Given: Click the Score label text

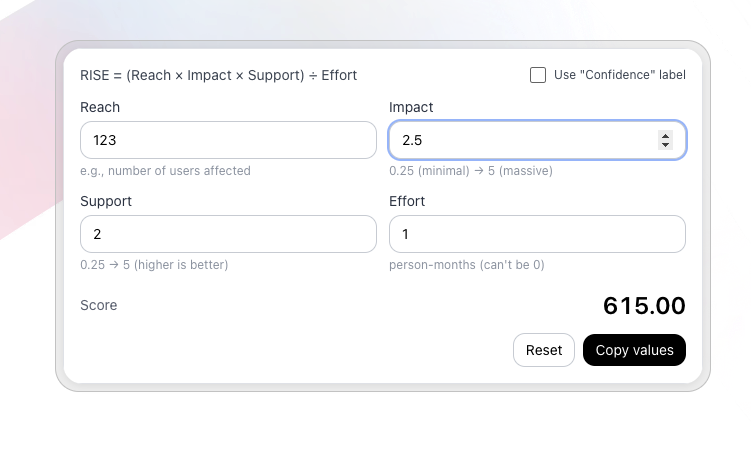Looking at the screenshot, I should pos(99,305).
